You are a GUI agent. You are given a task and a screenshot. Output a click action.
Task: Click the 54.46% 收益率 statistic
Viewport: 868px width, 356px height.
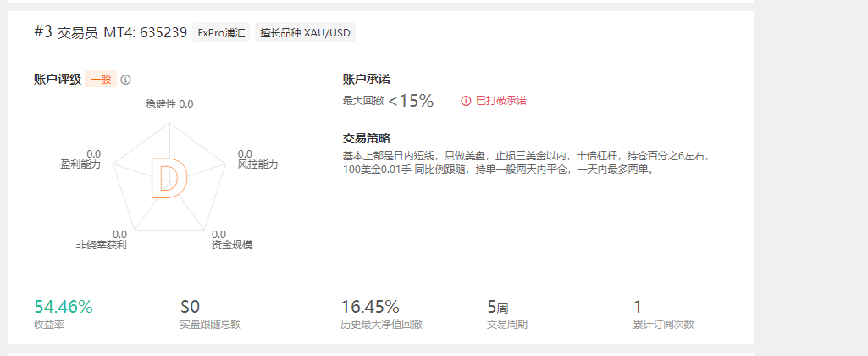(64, 314)
